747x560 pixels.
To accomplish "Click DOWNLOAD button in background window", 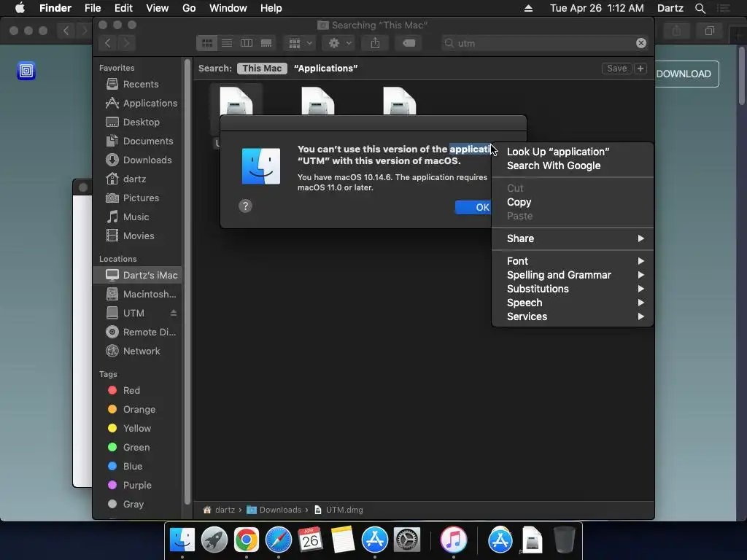I will coord(686,74).
